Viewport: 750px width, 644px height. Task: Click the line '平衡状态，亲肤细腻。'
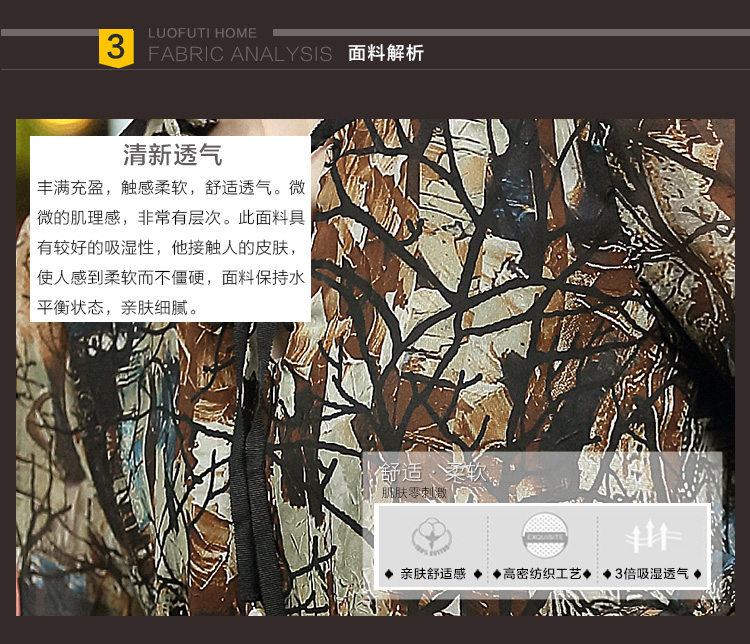coord(118,308)
